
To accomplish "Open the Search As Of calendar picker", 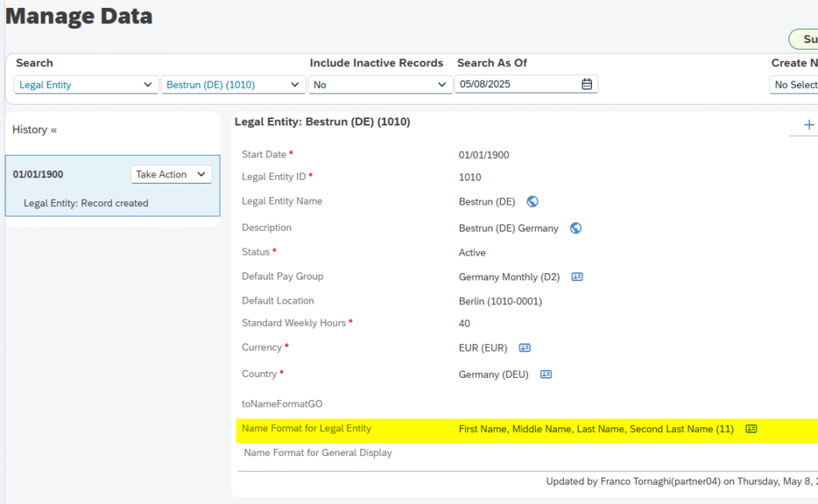I will point(586,84).
